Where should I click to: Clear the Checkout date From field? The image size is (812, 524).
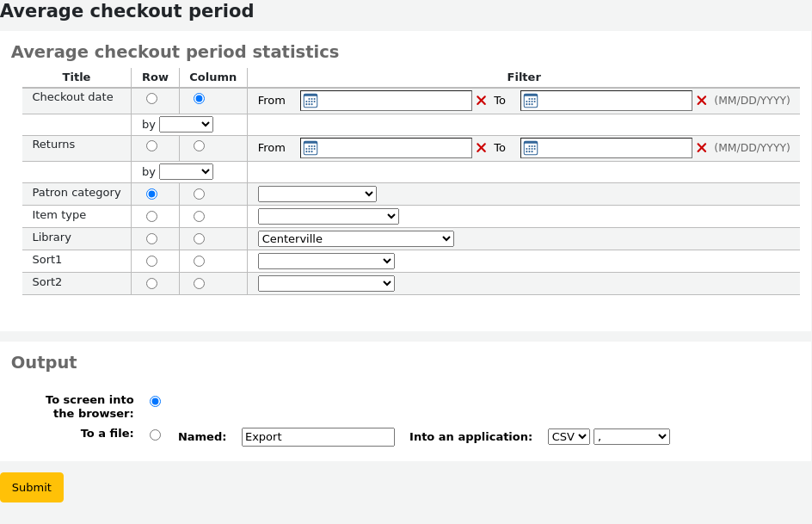pos(481,101)
